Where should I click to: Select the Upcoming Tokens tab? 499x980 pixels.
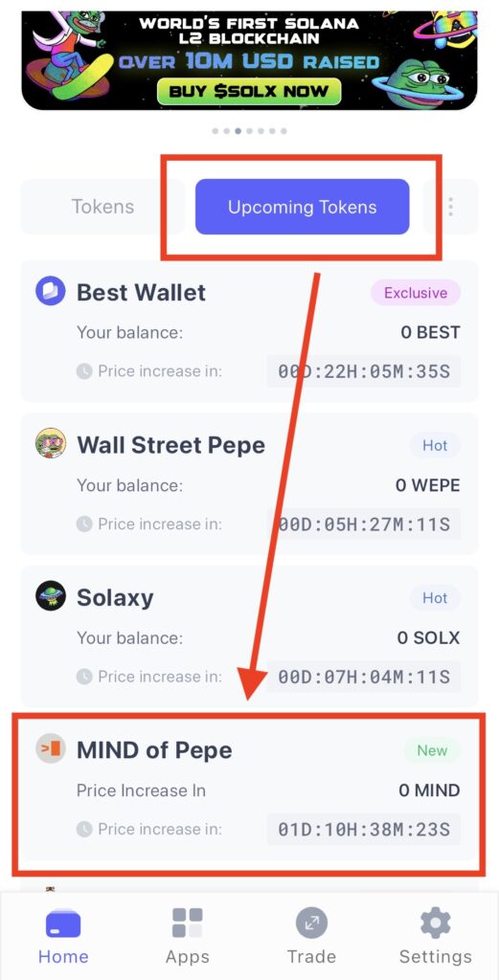(302, 207)
